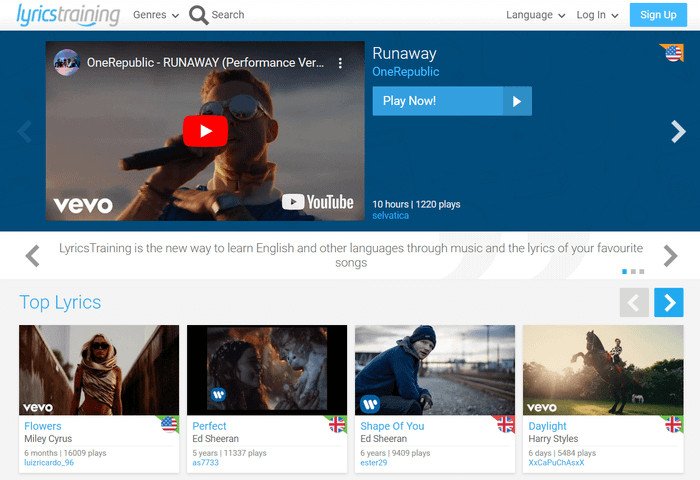Click the blue next Top Lyrics button

(669, 303)
